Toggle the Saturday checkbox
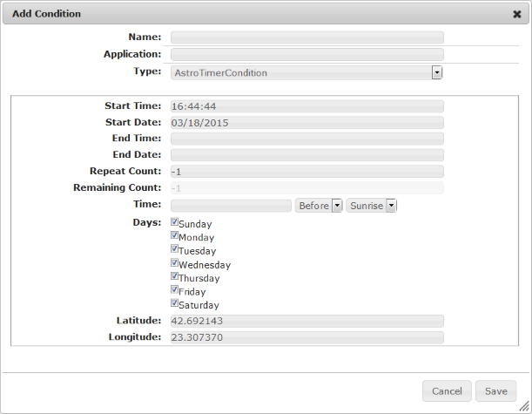The height and width of the screenshot is (414, 532). point(175,303)
